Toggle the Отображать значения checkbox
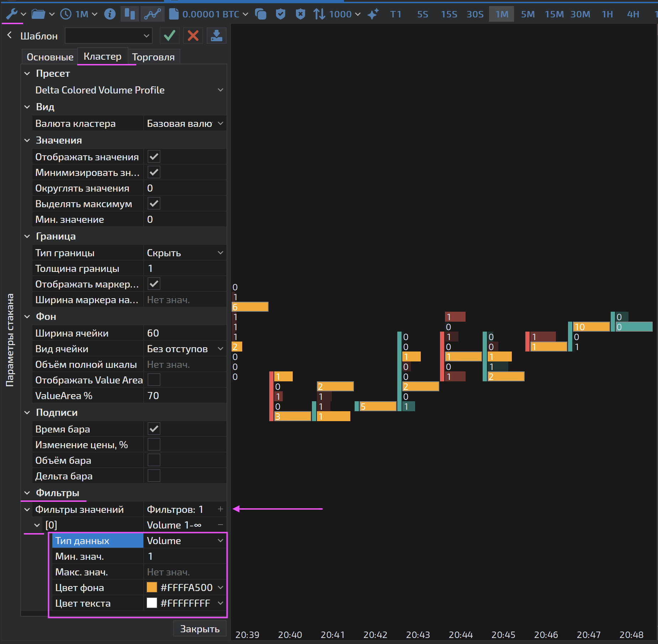The width and height of the screenshot is (658, 644). coord(154,157)
